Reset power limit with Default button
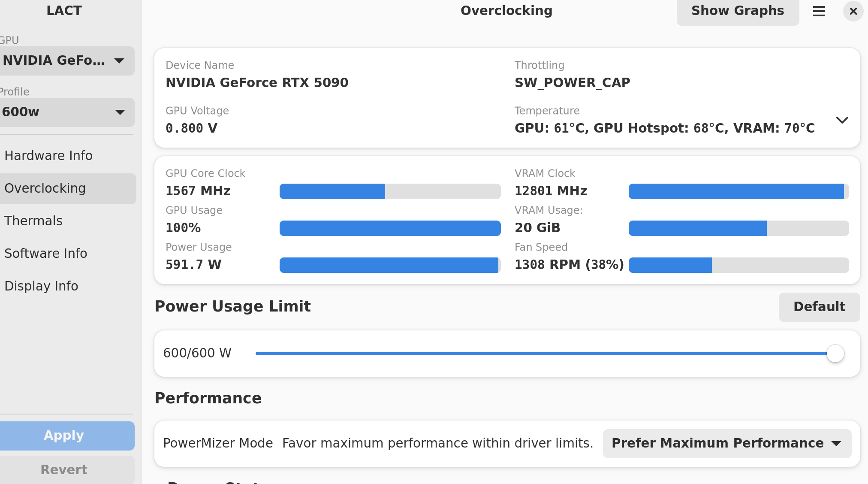Image resolution: width=868 pixels, height=484 pixels. click(819, 307)
